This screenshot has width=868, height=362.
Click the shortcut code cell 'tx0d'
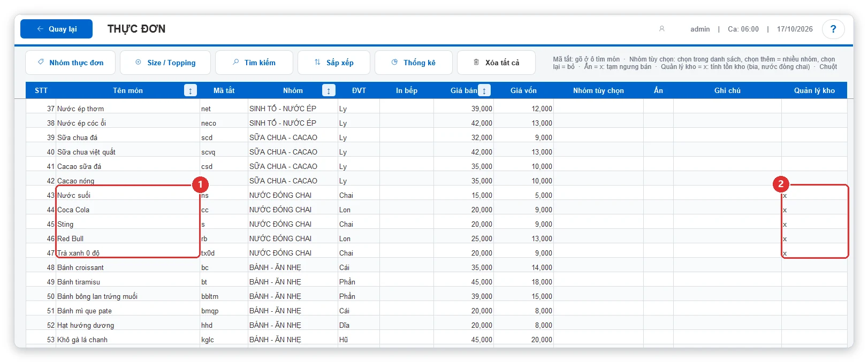click(x=224, y=253)
